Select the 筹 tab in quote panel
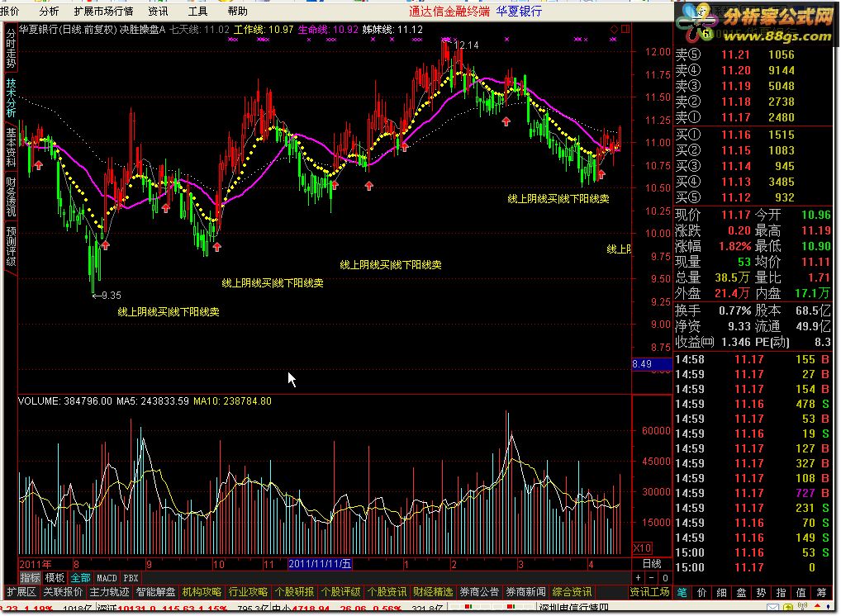The width and height of the screenshot is (841, 616). (821, 592)
